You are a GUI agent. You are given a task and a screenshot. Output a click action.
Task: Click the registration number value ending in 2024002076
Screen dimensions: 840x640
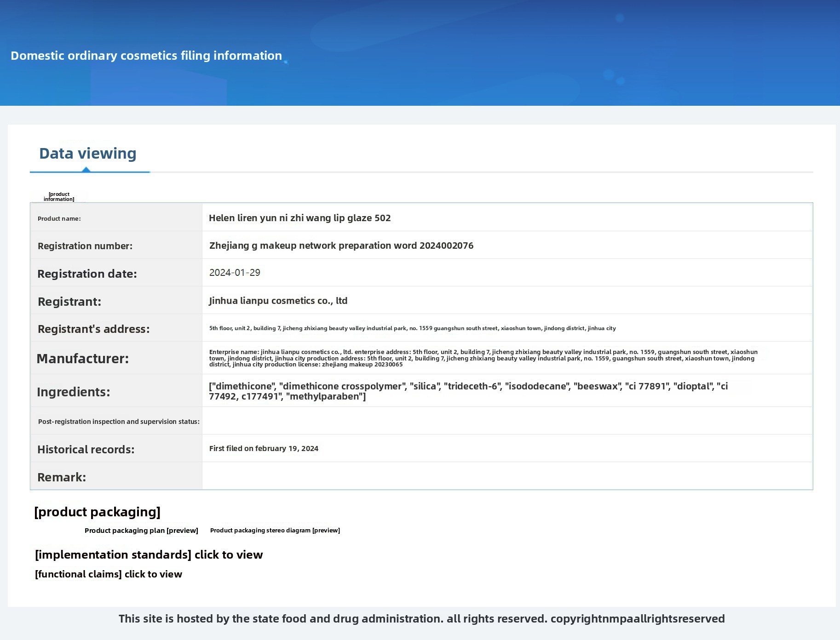(341, 246)
